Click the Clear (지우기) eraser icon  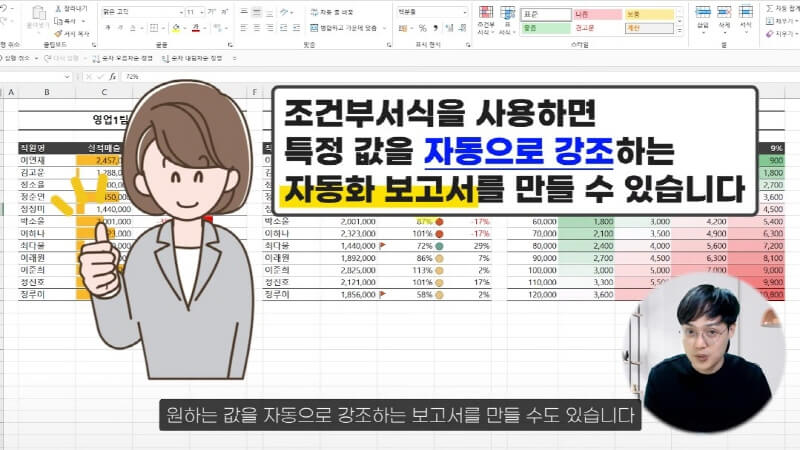click(770, 34)
